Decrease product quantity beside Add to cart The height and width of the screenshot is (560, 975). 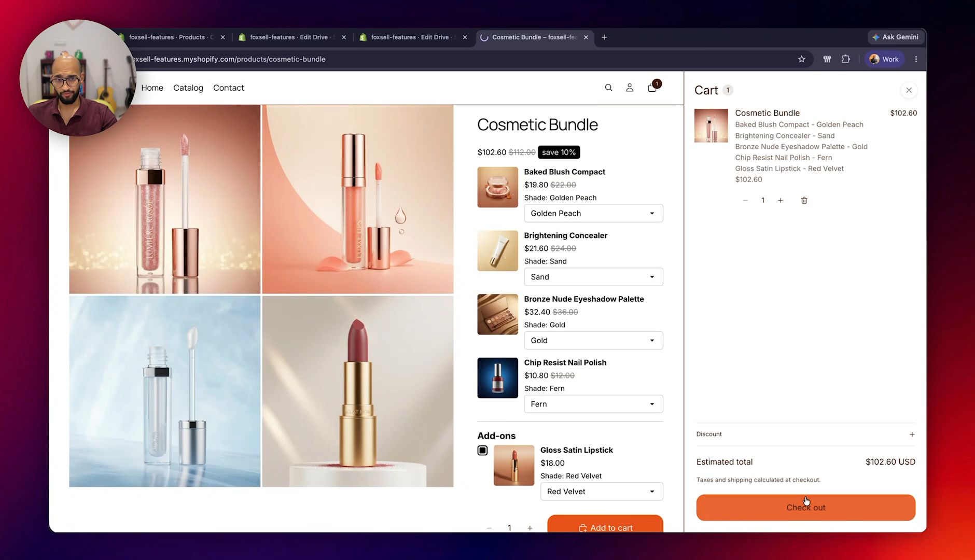(x=489, y=528)
